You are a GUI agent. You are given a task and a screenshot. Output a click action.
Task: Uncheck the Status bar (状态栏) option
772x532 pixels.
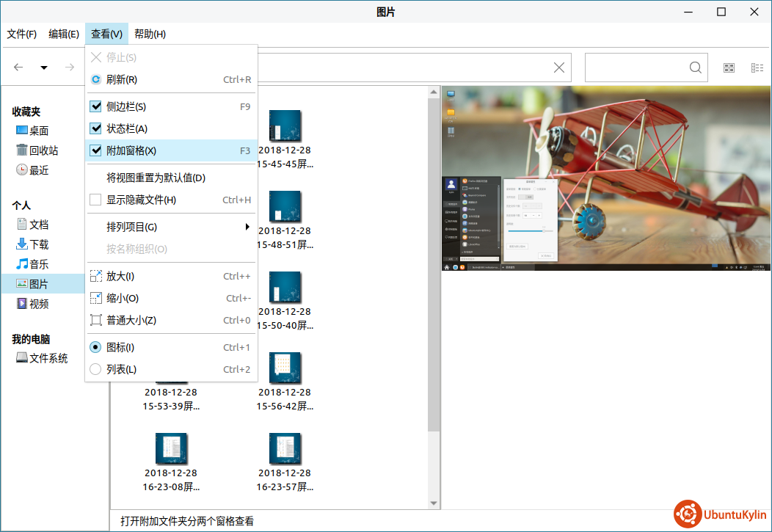[x=95, y=128]
